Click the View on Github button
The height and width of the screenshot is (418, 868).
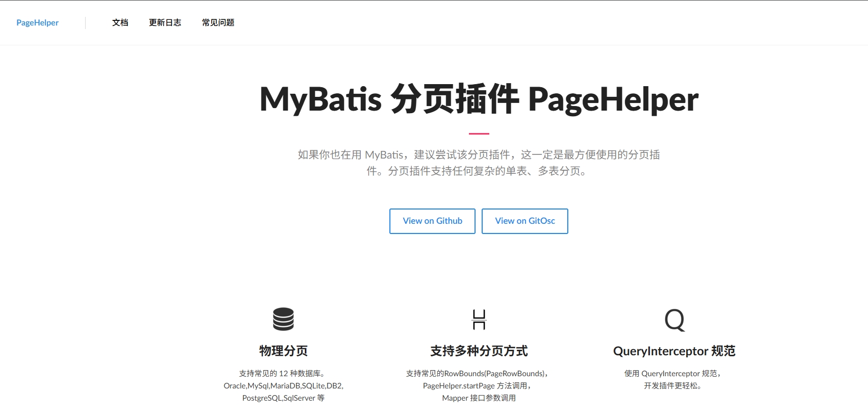click(x=432, y=221)
